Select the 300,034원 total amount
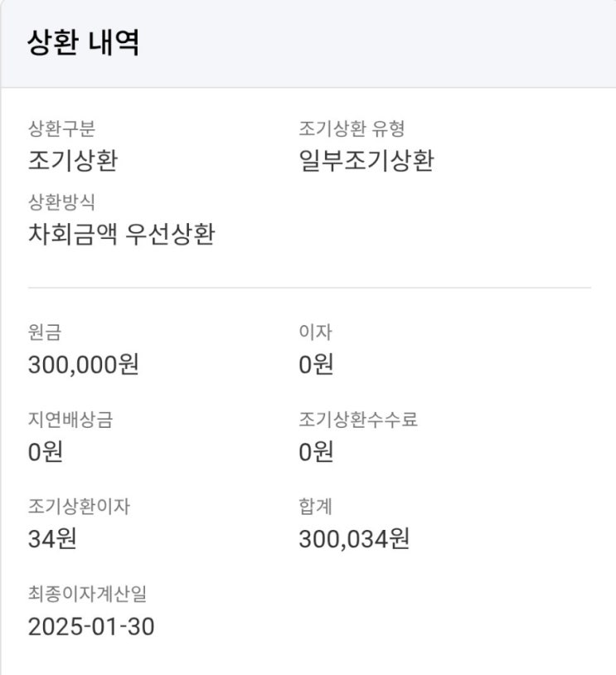616x675 pixels. tap(354, 540)
